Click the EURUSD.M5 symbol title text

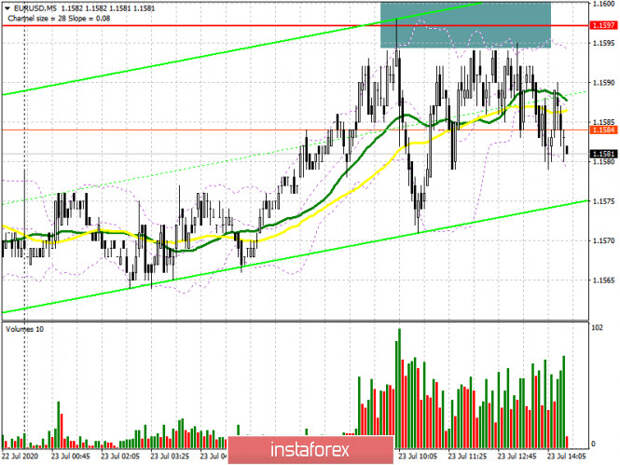point(34,8)
